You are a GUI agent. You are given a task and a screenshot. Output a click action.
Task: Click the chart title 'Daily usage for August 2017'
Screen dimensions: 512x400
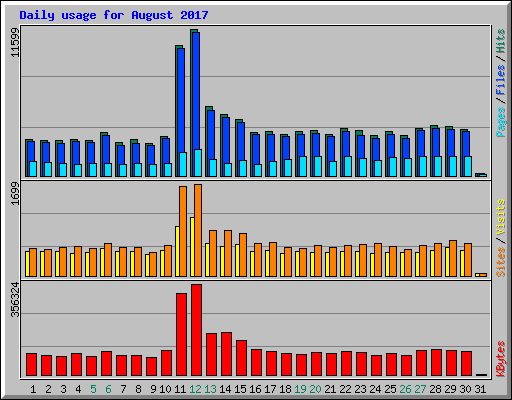(x=114, y=15)
